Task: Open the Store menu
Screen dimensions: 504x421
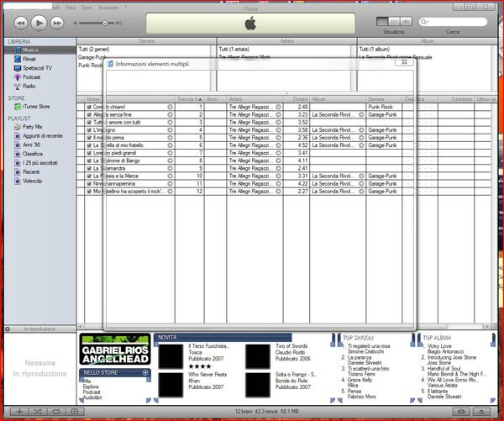Action: click(x=87, y=8)
